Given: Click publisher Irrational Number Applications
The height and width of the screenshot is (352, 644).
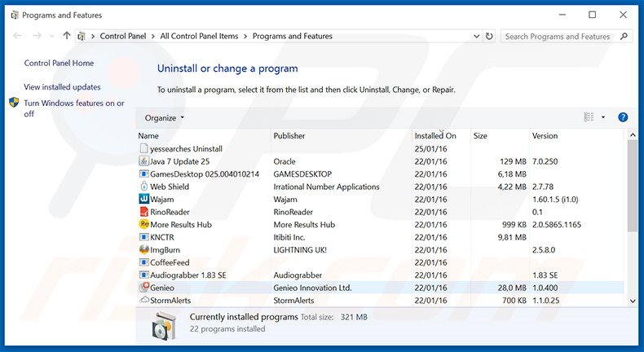Looking at the screenshot, I should (327, 187).
